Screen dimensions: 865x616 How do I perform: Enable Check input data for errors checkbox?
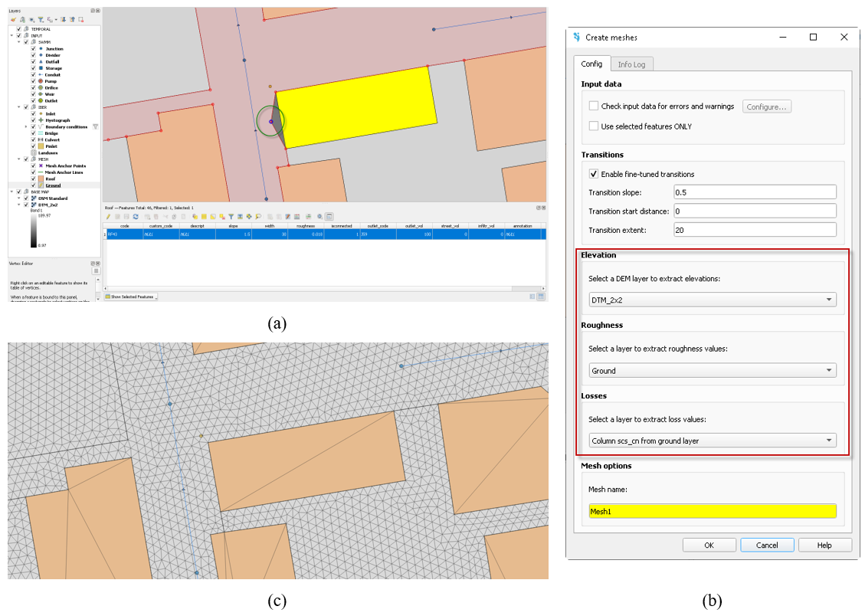pyautogui.click(x=594, y=106)
